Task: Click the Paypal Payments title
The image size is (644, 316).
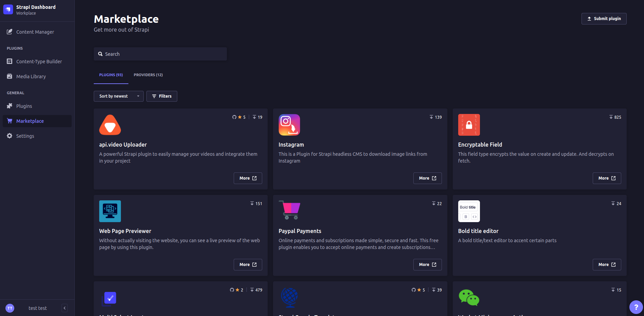Action: (300, 231)
